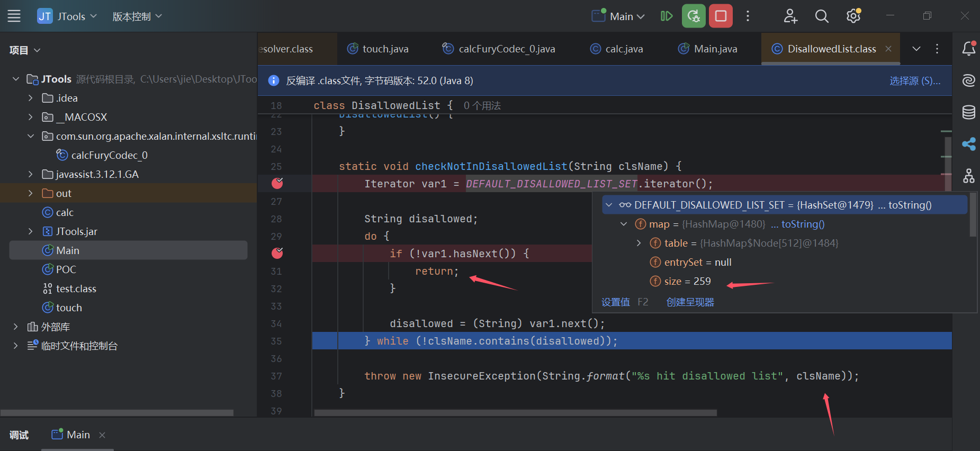
Task: Click 创建呈现器 link in popup
Action: point(690,302)
